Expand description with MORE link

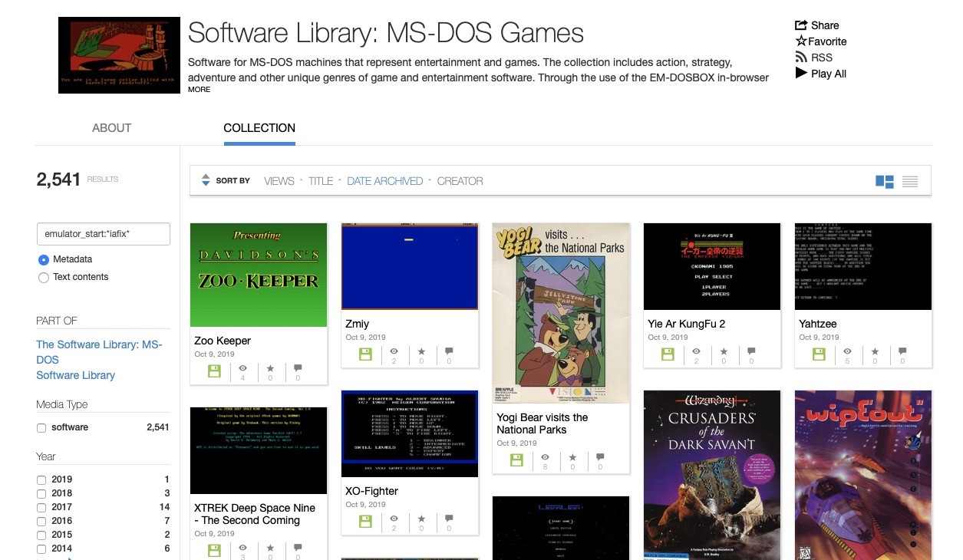[x=199, y=90]
